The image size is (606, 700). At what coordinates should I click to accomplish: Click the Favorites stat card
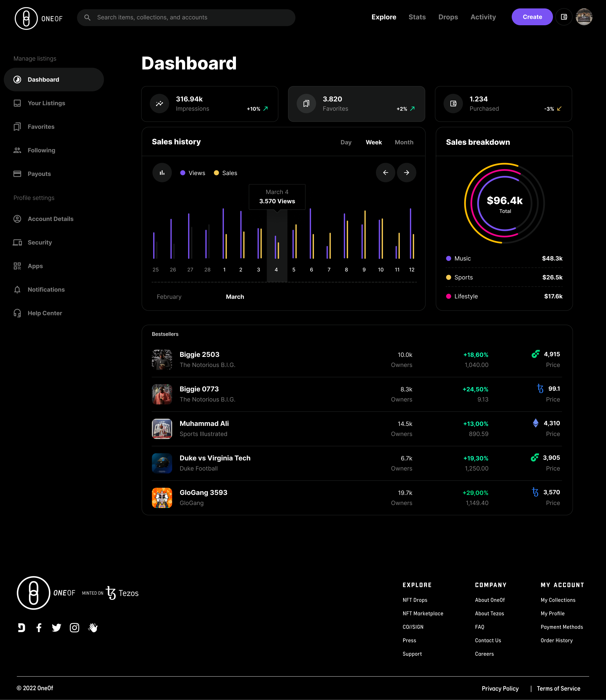click(x=356, y=104)
